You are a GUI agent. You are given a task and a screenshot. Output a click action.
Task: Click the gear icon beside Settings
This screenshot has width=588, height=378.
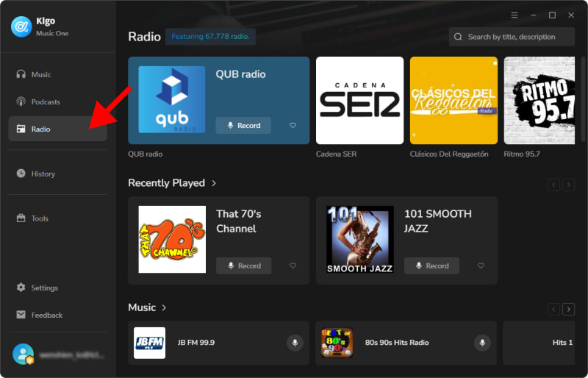coord(21,287)
